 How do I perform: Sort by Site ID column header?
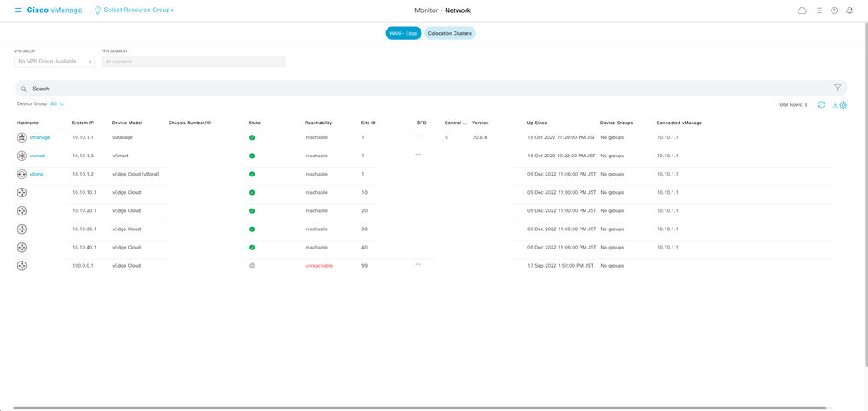368,123
